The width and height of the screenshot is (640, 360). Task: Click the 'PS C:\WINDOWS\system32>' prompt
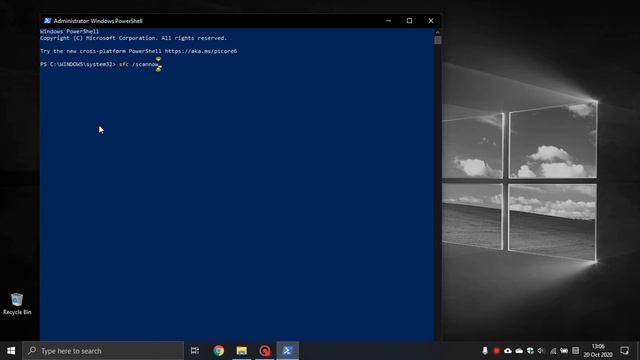[x=78, y=64]
